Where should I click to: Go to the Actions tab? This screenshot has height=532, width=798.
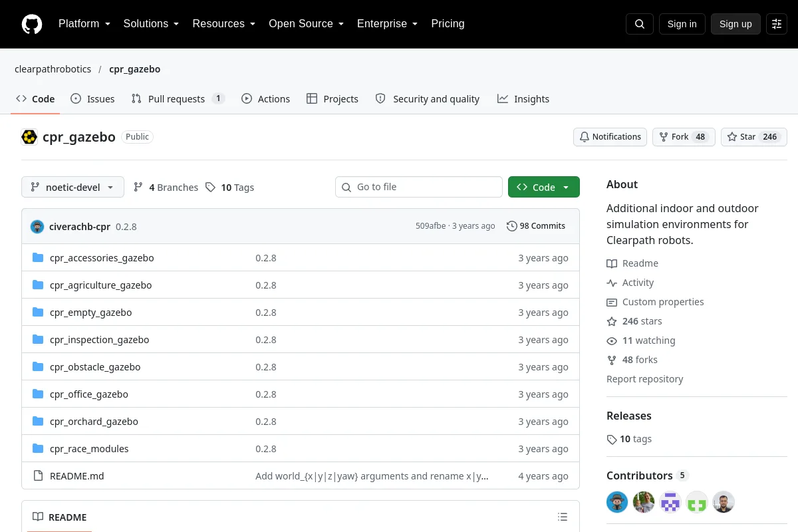tap(265, 99)
